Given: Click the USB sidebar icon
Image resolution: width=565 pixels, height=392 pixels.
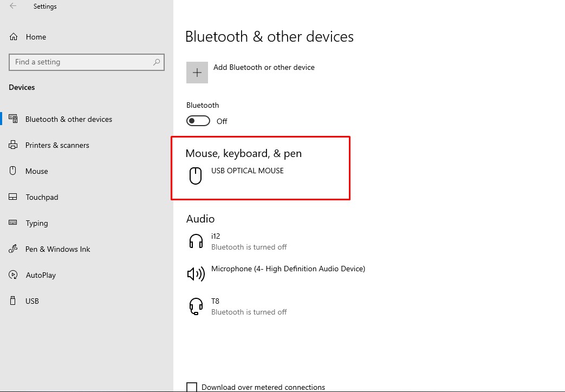Looking at the screenshot, I should pos(12,300).
